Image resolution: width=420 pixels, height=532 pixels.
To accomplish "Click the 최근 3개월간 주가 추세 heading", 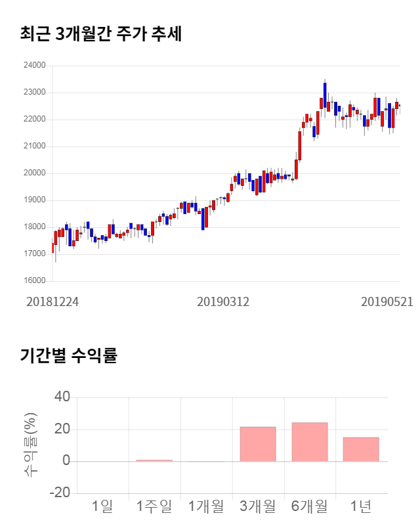I will pyautogui.click(x=101, y=33).
